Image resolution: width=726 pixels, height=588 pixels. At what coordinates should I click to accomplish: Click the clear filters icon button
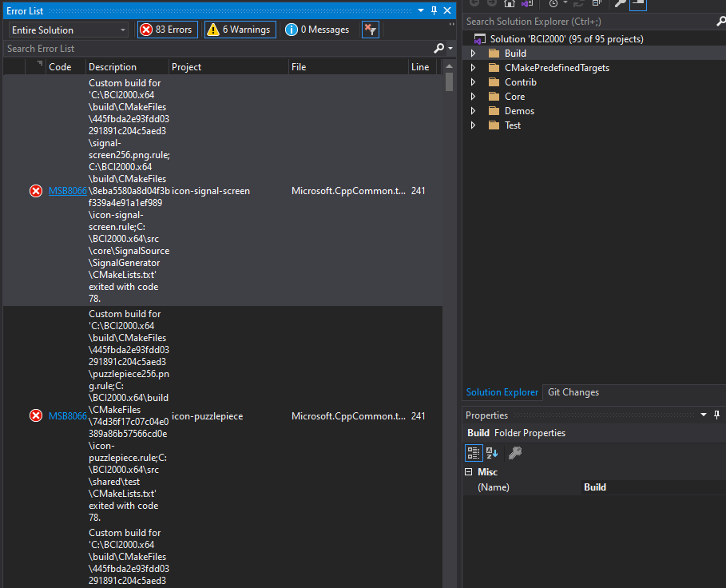pyautogui.click(x=371, y=30)
